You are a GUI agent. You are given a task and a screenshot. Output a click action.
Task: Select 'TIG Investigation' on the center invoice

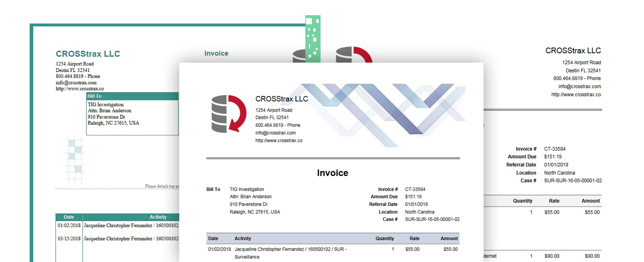(247, 189)
